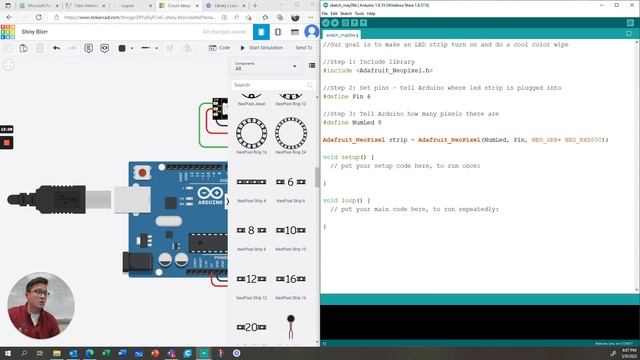The width and height of the screenshot is (640, 360).
Task: Click the zoom to fit icon
Action: click(x=8, y=65)
